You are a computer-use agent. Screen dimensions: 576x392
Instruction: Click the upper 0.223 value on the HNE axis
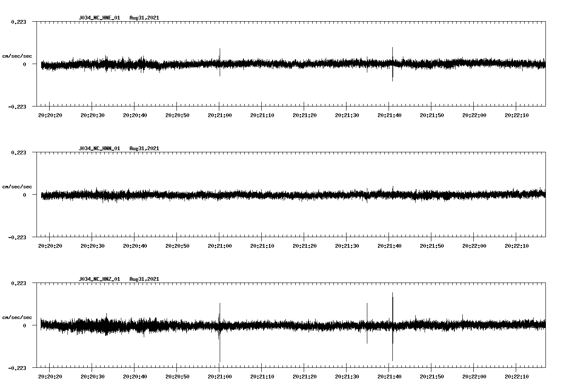tap(18, 22)
